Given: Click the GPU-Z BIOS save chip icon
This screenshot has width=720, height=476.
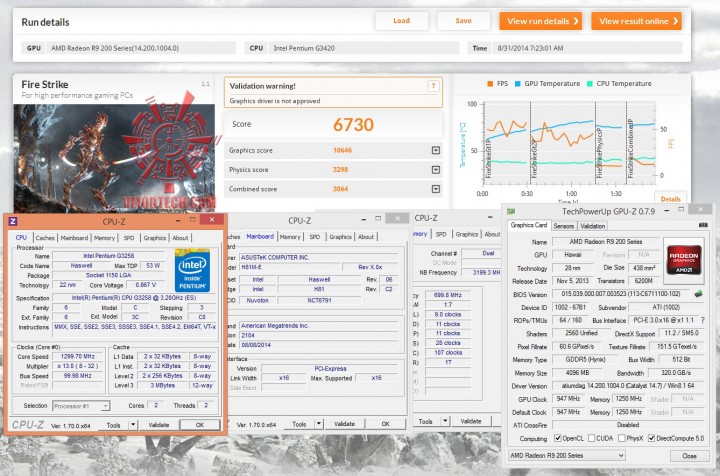Looking at the screenshot, I should pos(698,294).
